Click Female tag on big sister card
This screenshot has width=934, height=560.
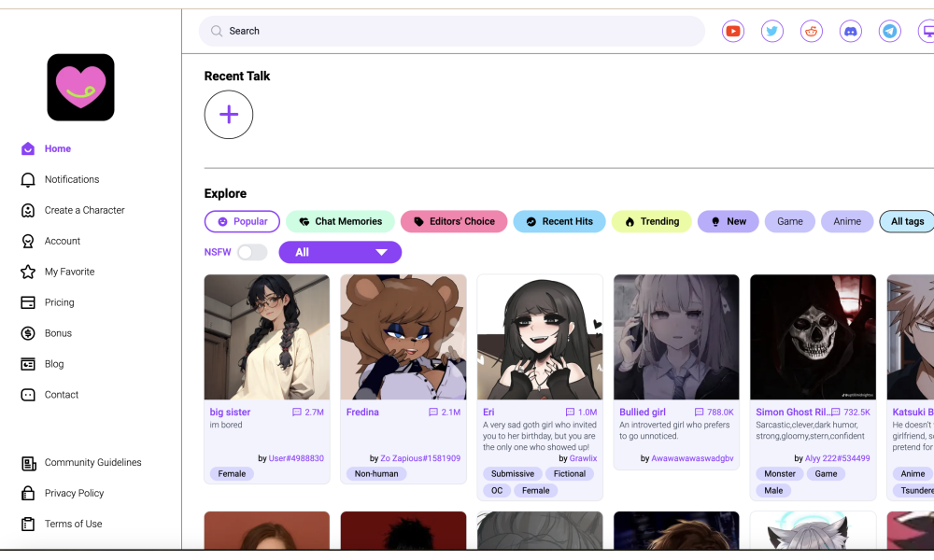click(x=232, y=474)
